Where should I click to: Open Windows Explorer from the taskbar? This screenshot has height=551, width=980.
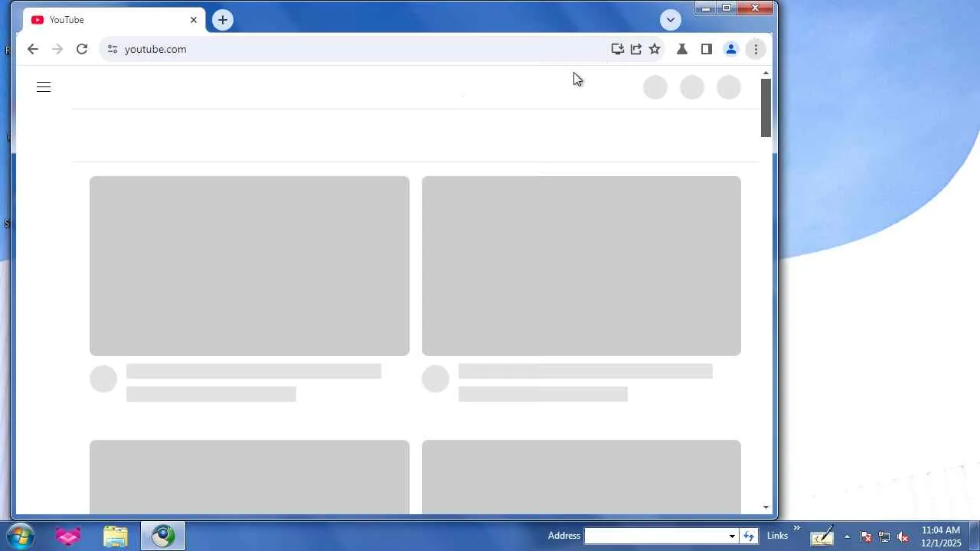tap(116, 536)
